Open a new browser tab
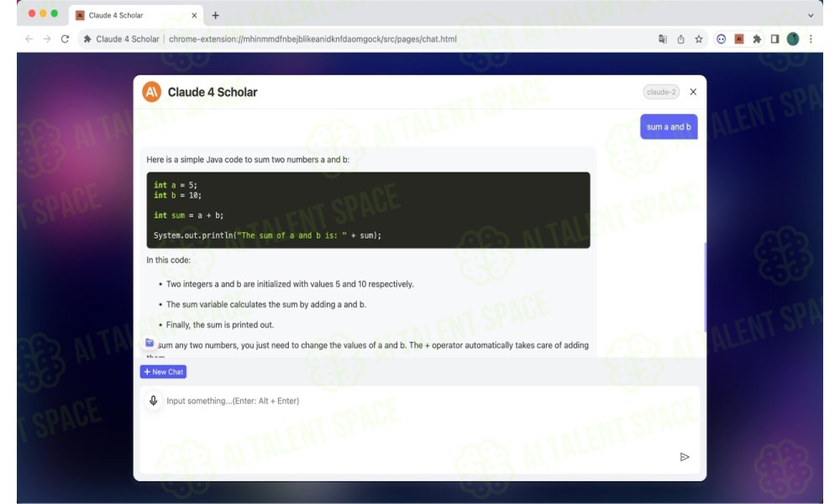840x504 pixels. tap(215, 15)
